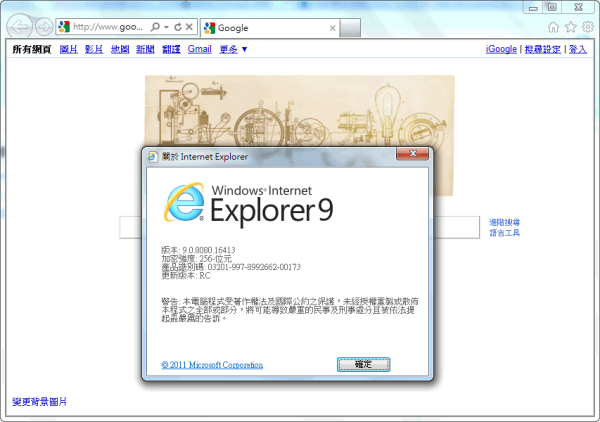Click the 加密強度: 256-位元 text
This screenshot has width=600, height=422.
tap(196, 259)
